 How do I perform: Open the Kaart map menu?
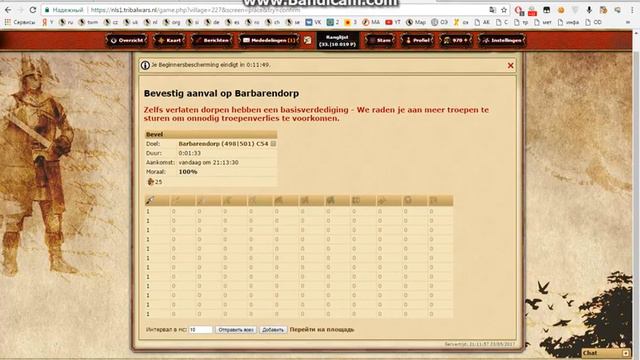(169, 40)
